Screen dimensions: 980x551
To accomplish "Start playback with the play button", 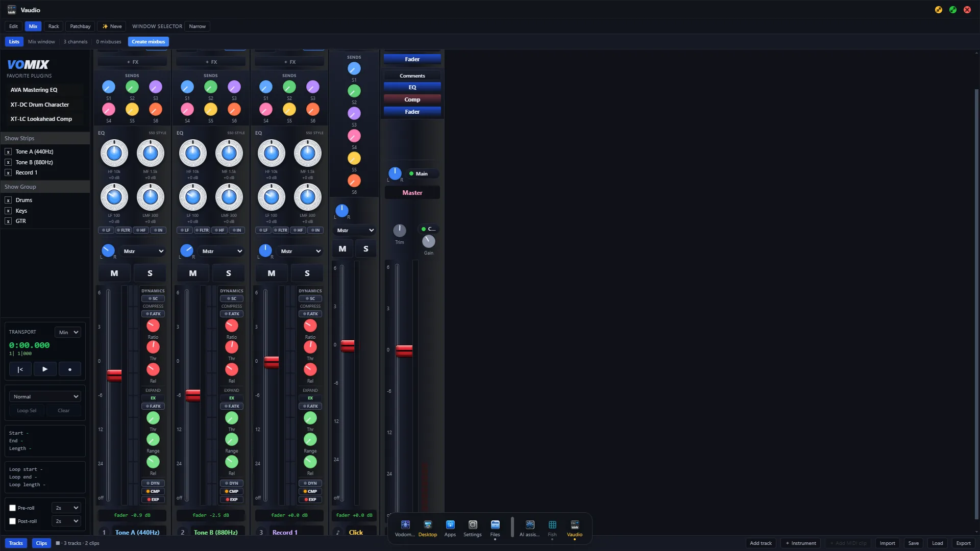I will click(45, 369).
